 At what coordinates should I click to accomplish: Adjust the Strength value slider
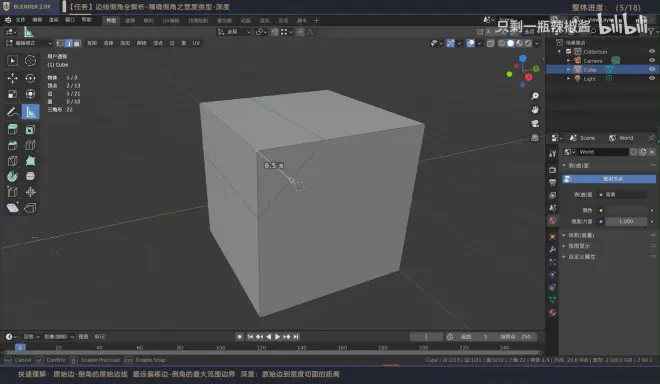(625, 221)
